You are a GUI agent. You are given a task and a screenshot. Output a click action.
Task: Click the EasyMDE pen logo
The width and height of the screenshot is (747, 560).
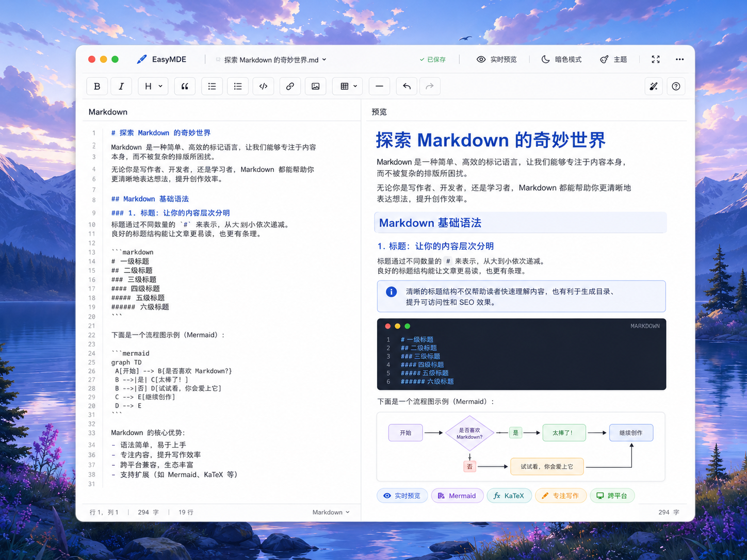tap(141, 59)
